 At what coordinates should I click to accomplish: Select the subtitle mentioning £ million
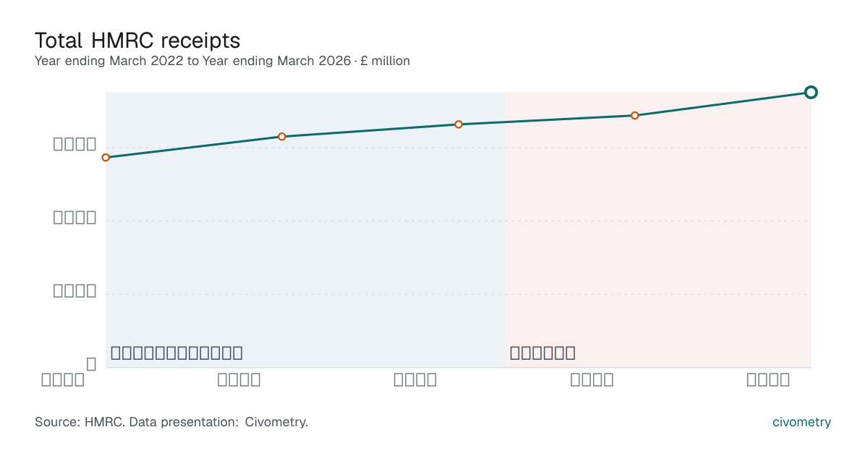coord(222,61)
